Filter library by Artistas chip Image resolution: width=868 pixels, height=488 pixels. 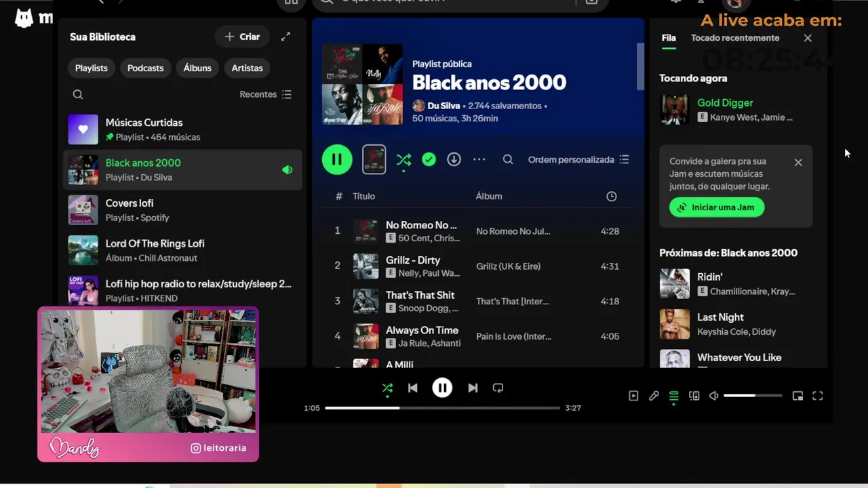coord(247,68)
